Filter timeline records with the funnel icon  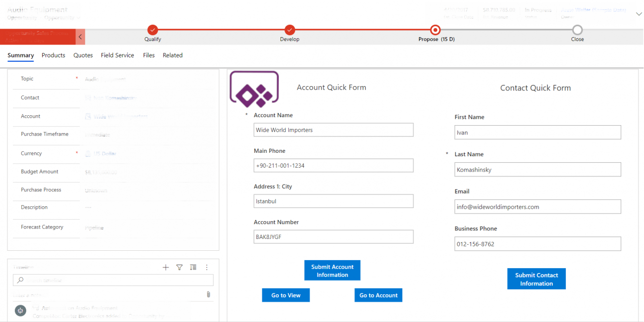click(x=179, y=267)
